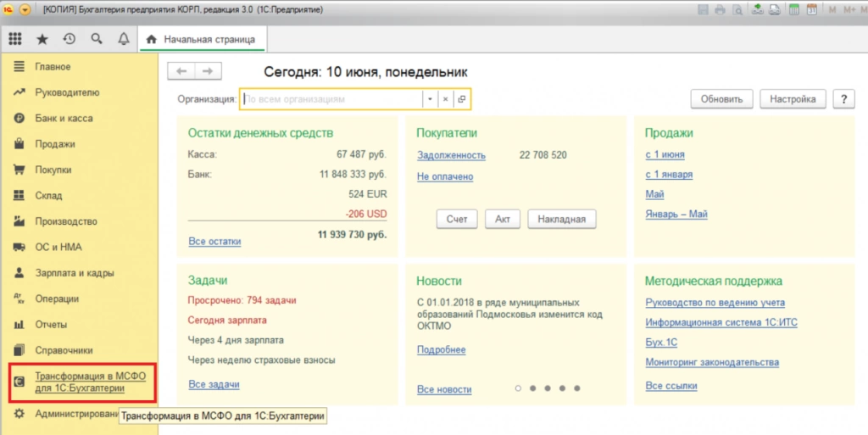
Task: Open the Бух.1С link
Action: [x=661, y=343]
